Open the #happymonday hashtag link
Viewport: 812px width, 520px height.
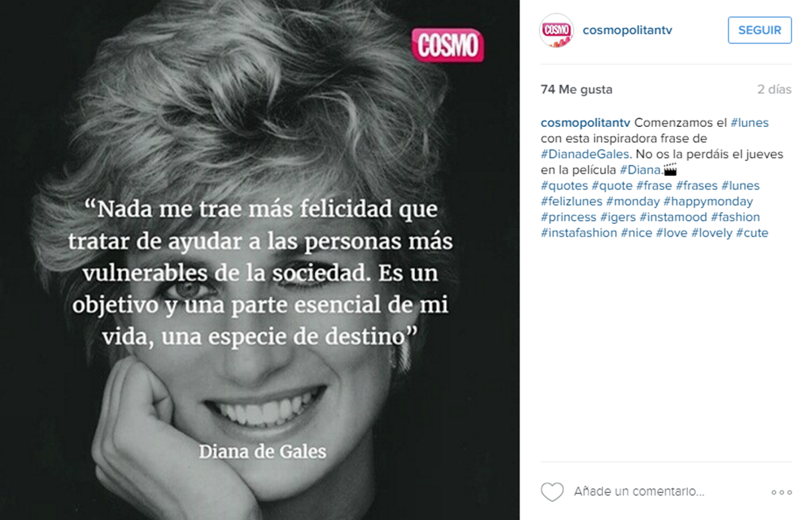tap(708, 201)
